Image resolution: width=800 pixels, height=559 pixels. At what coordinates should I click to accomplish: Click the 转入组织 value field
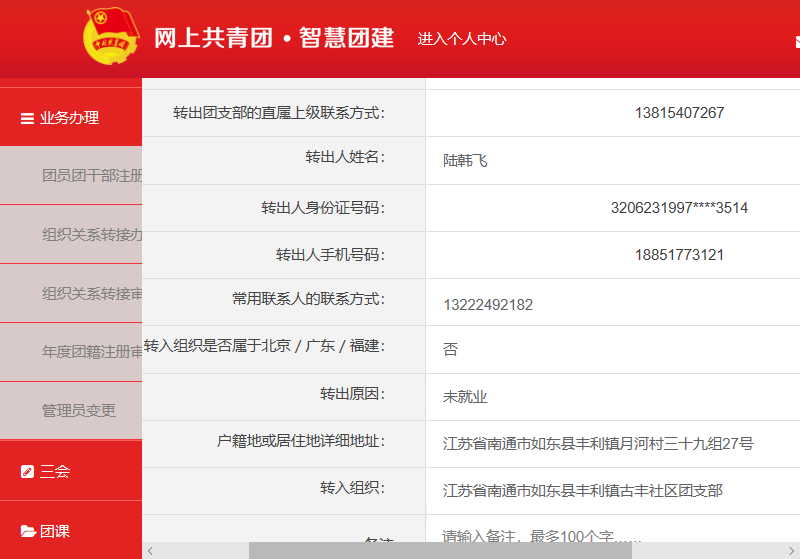[582, 491]
